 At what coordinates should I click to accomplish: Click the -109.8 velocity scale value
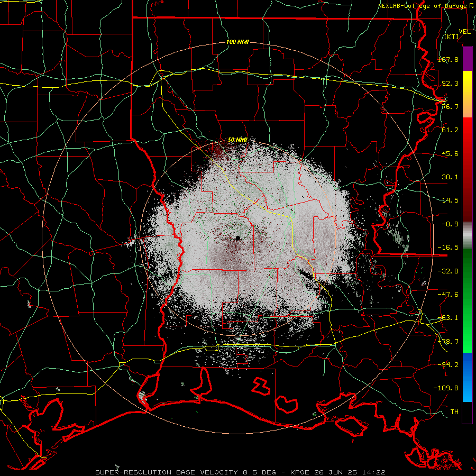tap(446, 388)
